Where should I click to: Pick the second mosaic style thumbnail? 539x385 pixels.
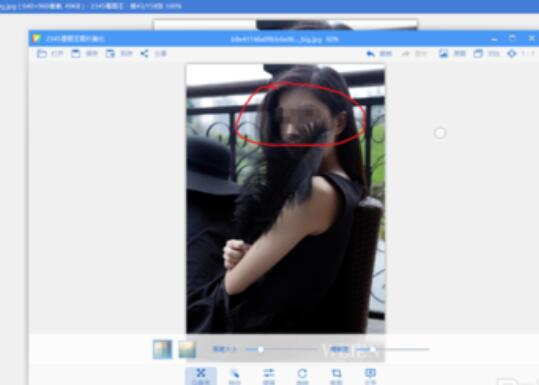tap(187, 349)
